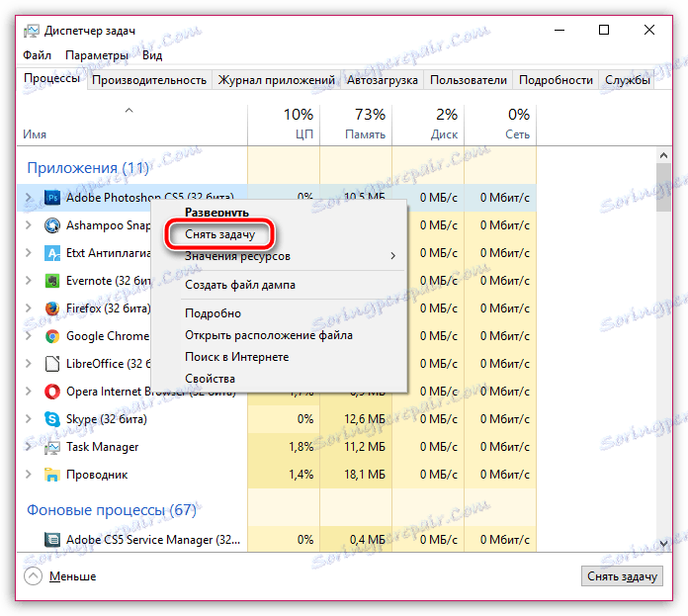
Task: Click the Проводник folder icon
Action: click(52, 475)
